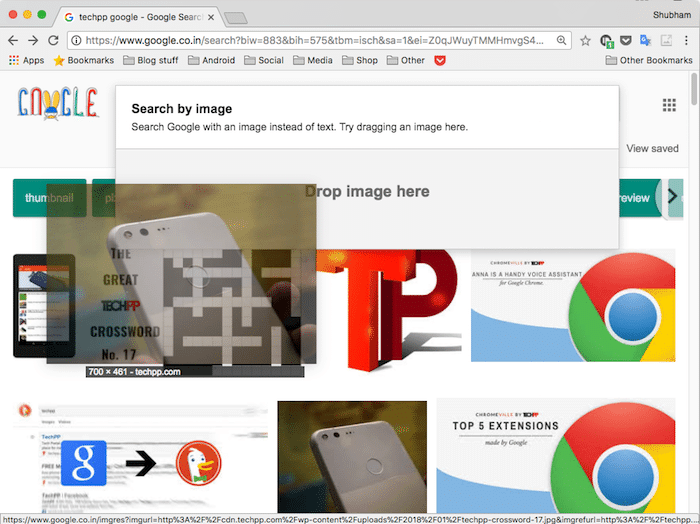Click the Shubham profile name

tap(672, 15)
